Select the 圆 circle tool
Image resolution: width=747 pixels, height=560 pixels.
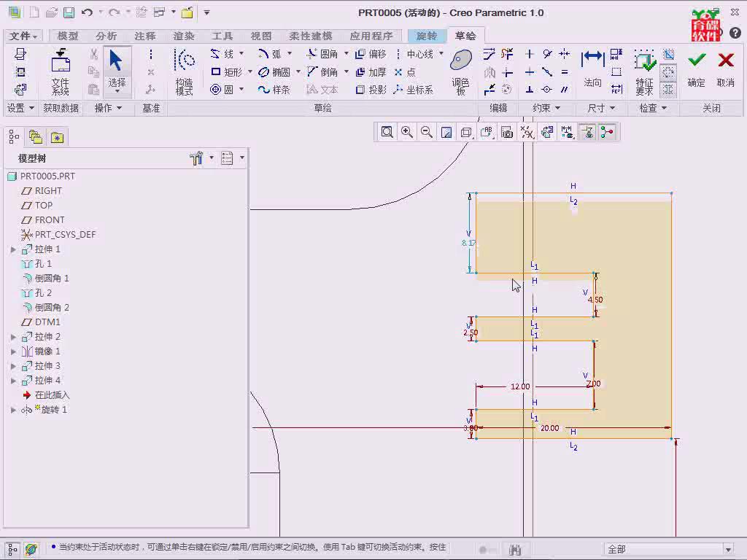coord(222,90)
